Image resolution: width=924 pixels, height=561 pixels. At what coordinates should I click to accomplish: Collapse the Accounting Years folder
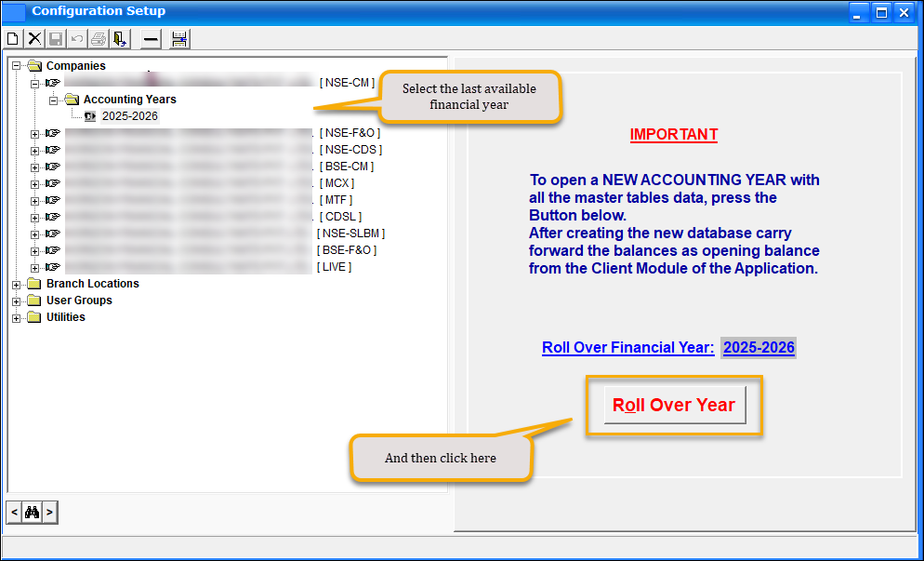(53, 100)
